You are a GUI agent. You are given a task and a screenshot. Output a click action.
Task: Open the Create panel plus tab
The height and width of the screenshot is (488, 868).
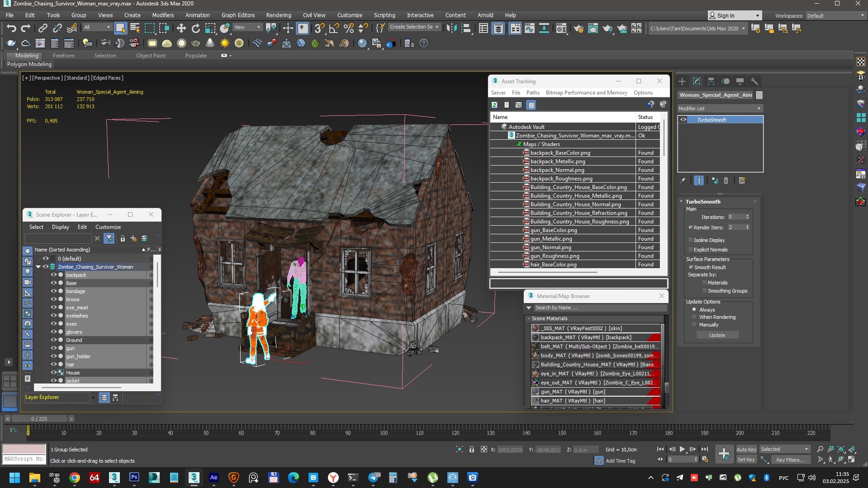[682, 81]
